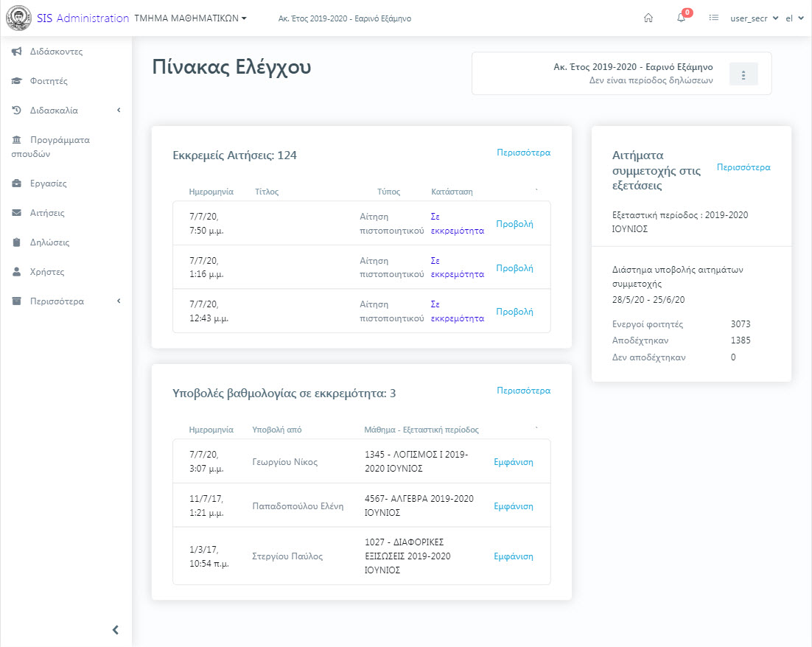This screenshot has height=647, width=812.
Task: Click the clipboard icon for Δηλώσεις
Action: click(17, 242)
